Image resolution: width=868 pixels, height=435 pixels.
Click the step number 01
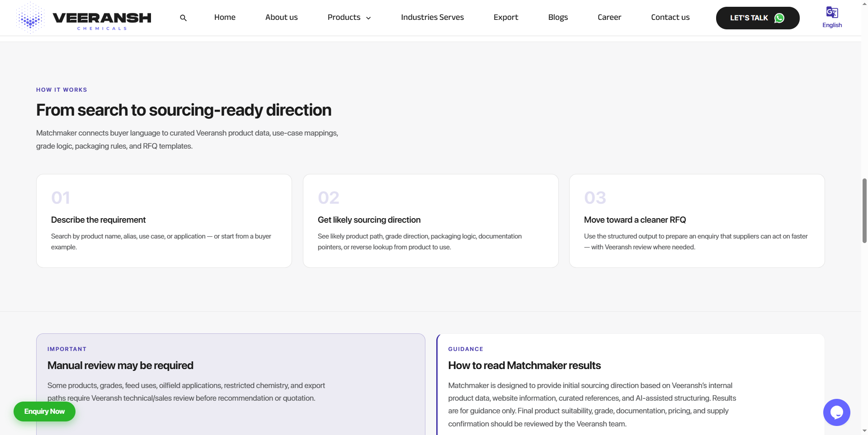pos(61,198)
